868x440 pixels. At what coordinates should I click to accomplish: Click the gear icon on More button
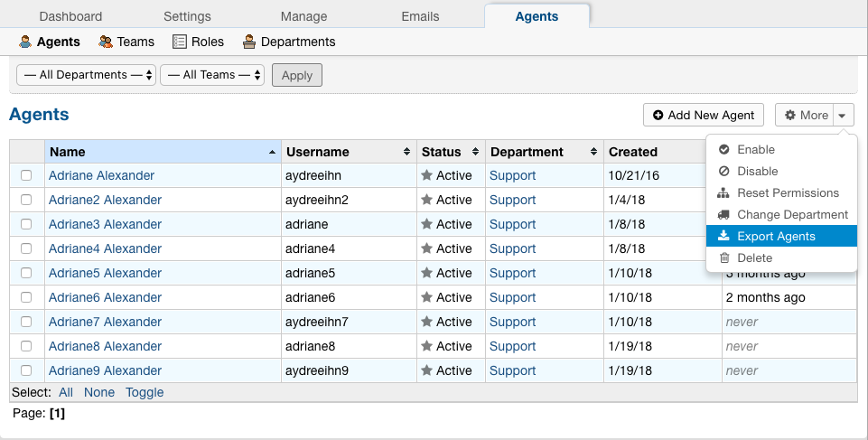point(790,115)
